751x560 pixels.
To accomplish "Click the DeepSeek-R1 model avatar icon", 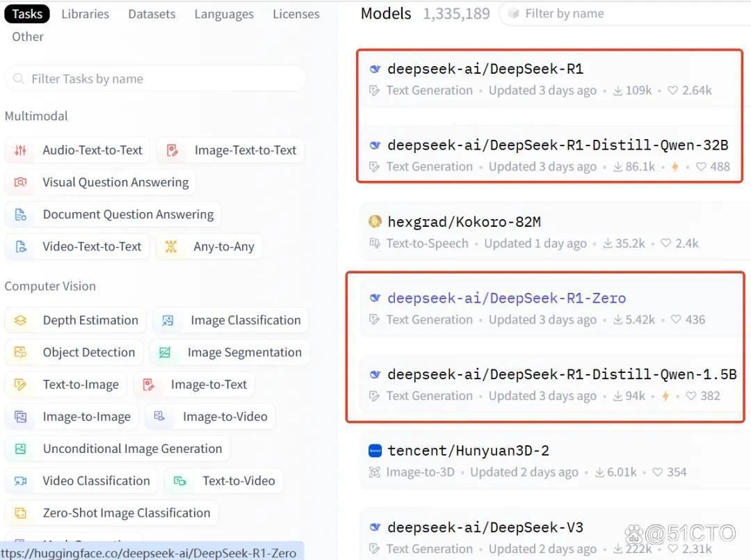I will 375,69.
